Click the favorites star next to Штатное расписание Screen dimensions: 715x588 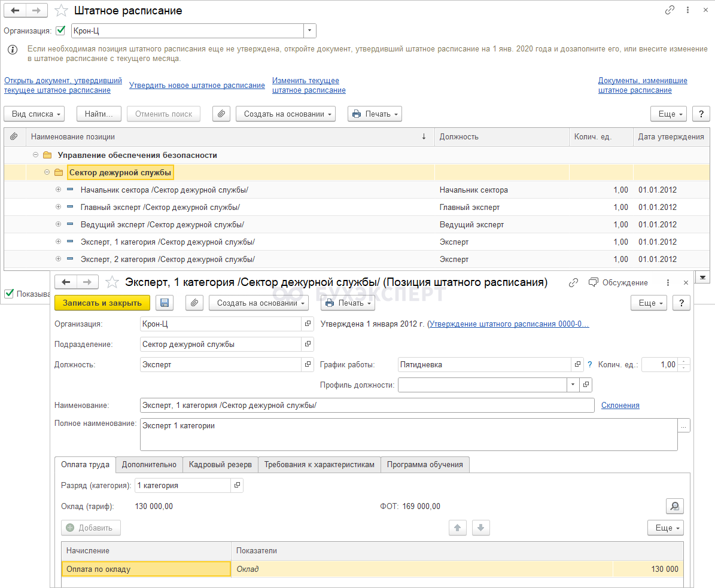pyautogui.click(x=61, y=11)
